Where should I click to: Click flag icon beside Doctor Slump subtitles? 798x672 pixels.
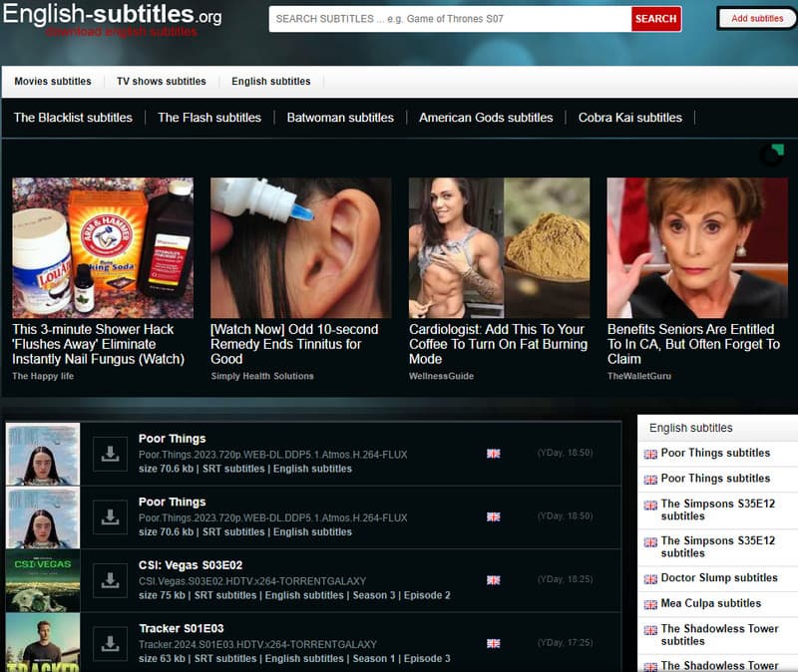coord(650,579)
